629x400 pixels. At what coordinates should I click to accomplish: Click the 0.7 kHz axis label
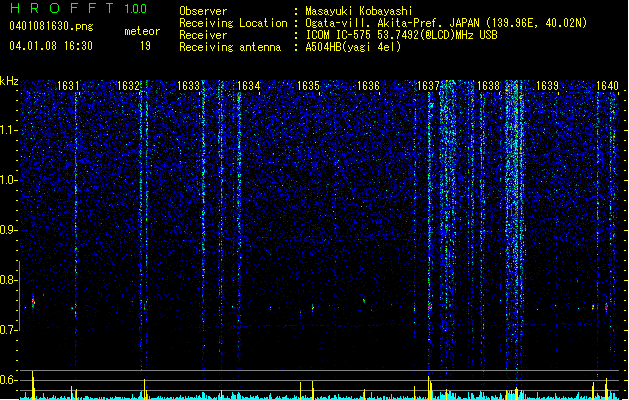[8, 330]
